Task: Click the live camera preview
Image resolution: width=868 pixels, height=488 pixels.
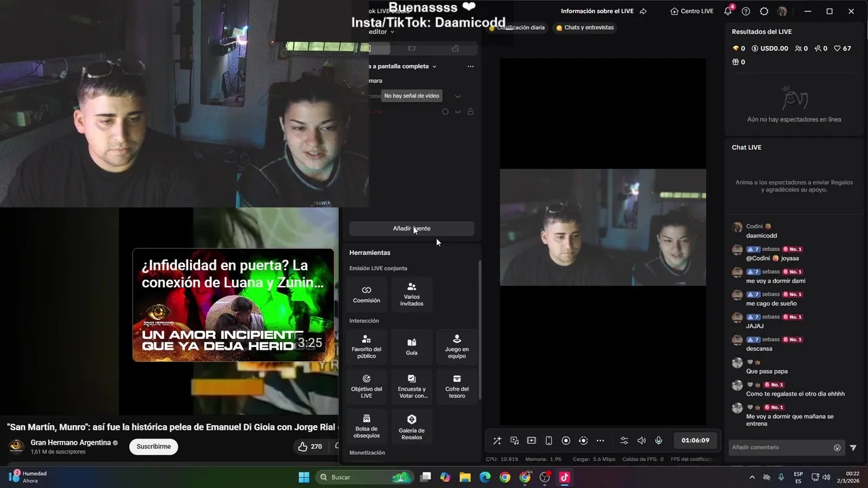Action: [x=603, y=227]
